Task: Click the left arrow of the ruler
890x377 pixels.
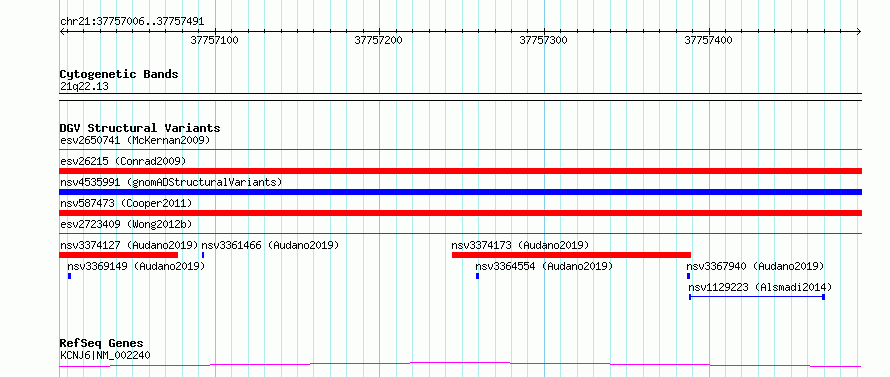Action: click(63, 31)
